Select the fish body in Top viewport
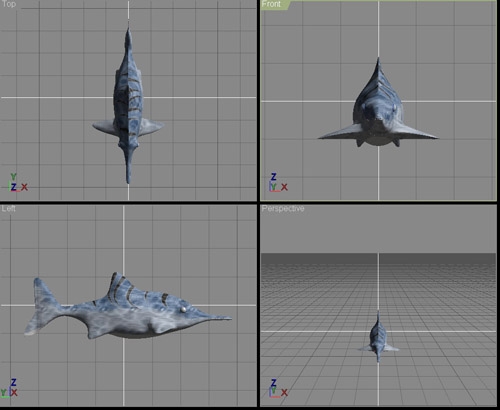The height and width of the screenshot is (410, 500). point(128,103)
